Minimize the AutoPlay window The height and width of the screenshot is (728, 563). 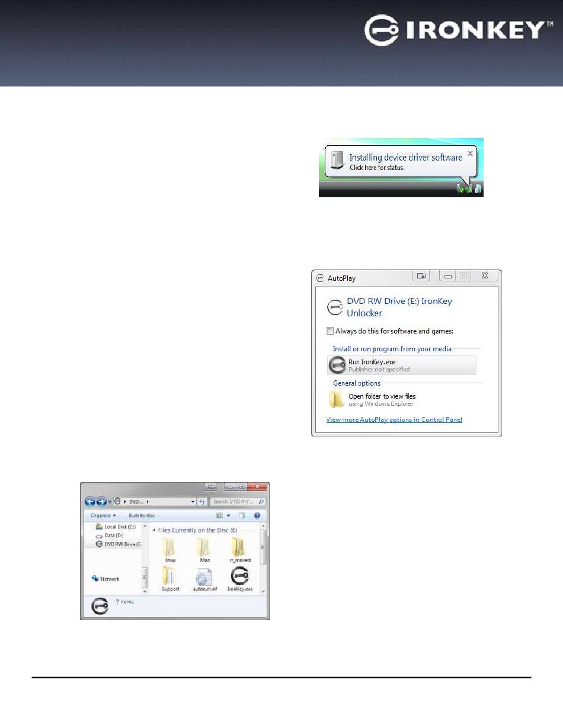pos(449,275)
